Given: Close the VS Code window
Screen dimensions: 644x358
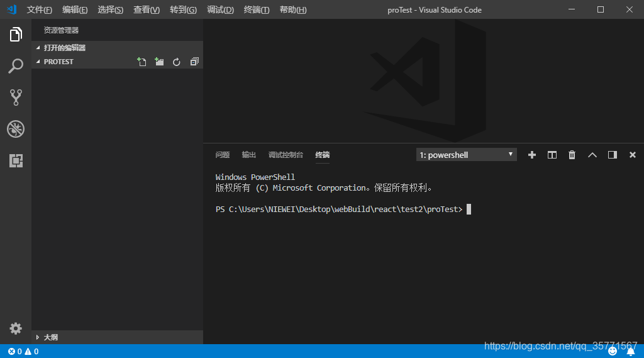Looking at the screenshot, I should pos(629,9).
